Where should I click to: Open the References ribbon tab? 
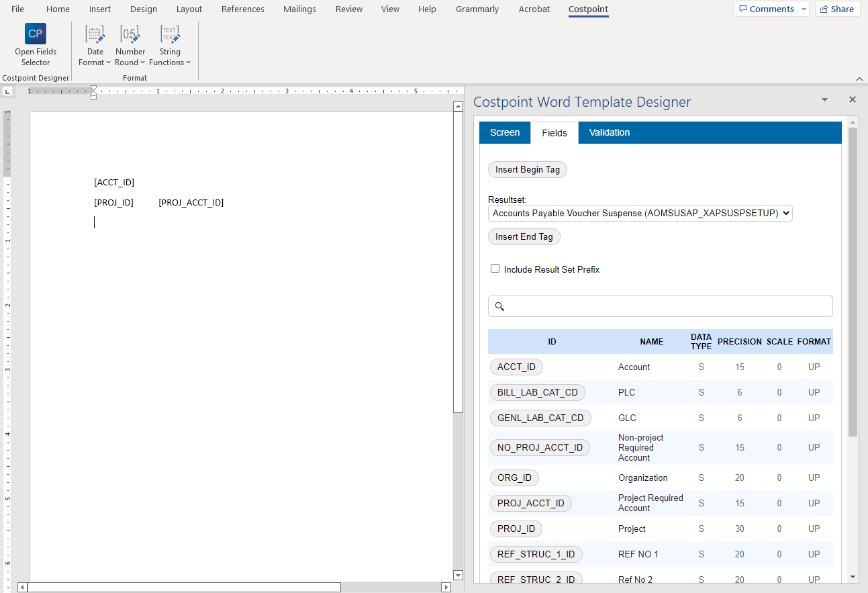point(242,9)
